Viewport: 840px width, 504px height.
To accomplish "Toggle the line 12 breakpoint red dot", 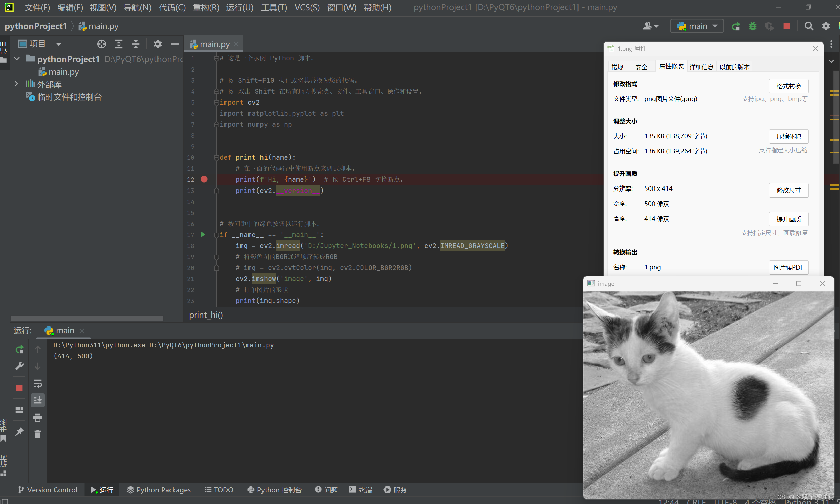I will click(x=204, y=179).
